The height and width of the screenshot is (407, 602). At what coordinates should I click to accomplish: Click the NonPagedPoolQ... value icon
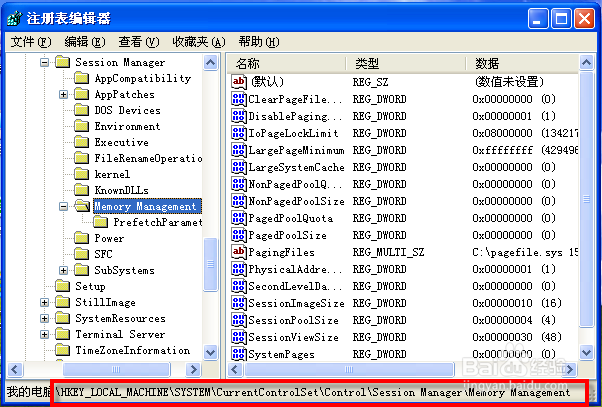coord(238,184)
